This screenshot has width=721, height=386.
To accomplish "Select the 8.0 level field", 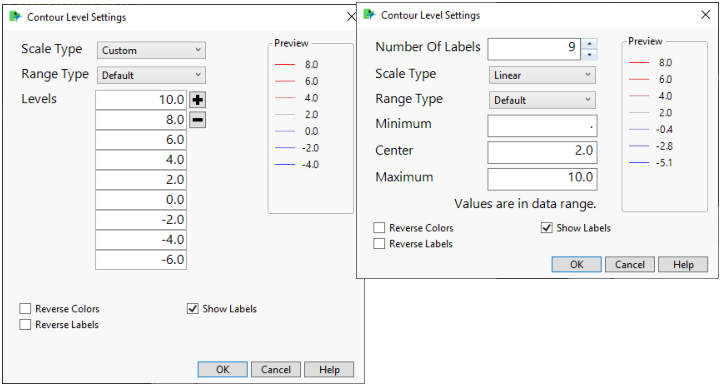I will (141, 120).
